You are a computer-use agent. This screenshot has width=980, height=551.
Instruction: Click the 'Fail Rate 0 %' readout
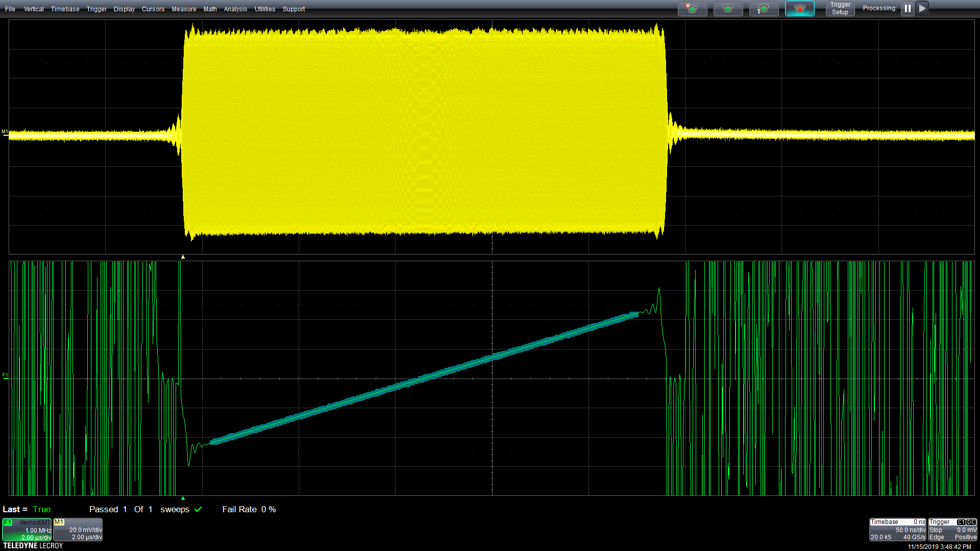[x=249, y=509]
